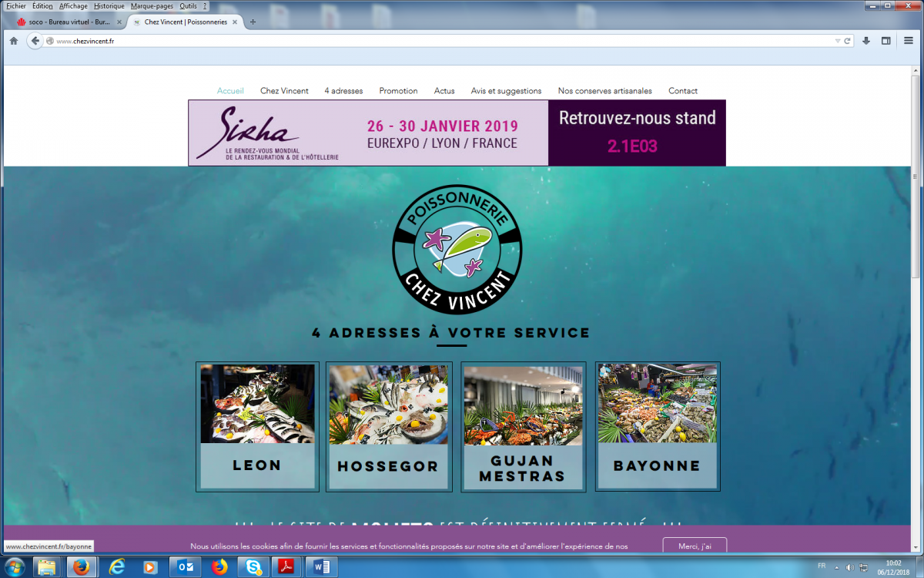This screenshot has height=578, width=924.
Task: Open the Gujan Mestras shop card
Action: pyautogui.click(x=523, y=427)
